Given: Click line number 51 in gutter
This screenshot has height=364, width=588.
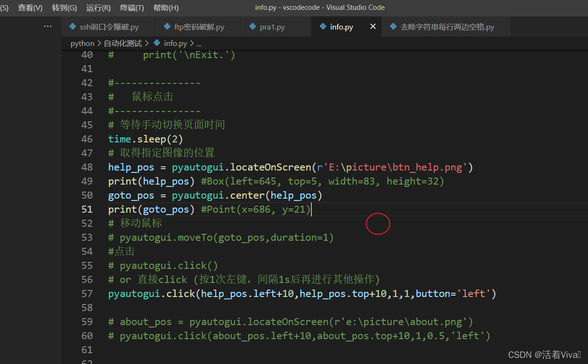Looking at the screenshot, I should 87,209.
